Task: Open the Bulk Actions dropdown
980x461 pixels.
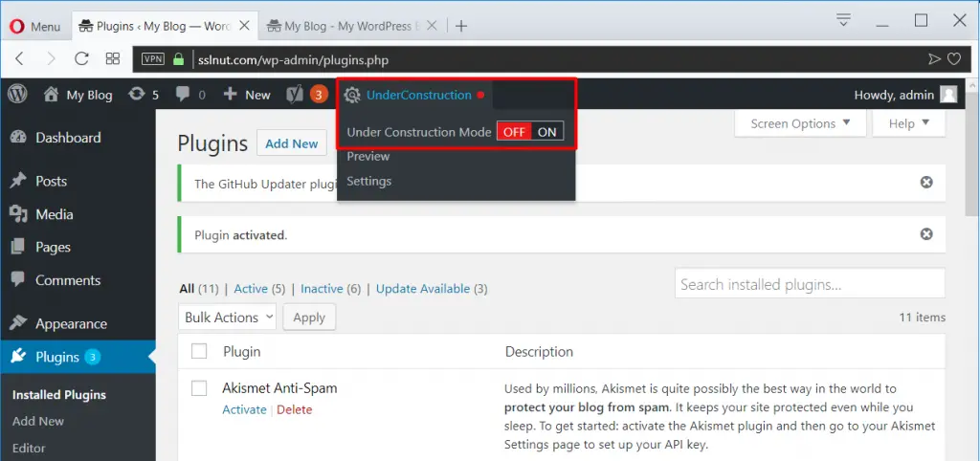Action: (228, 317)
